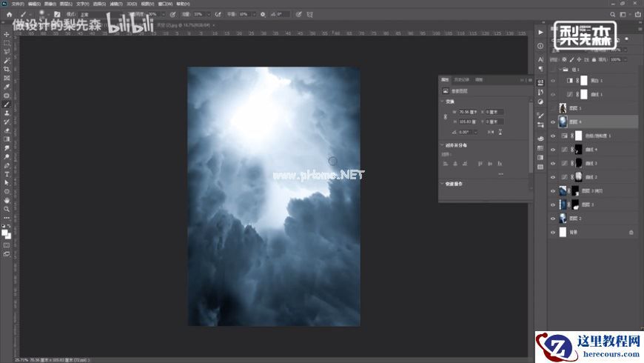This screenshot has width=644, height=363.
Task: Toggle visibility of 曲线 3 layer
Action: point(553,163)
